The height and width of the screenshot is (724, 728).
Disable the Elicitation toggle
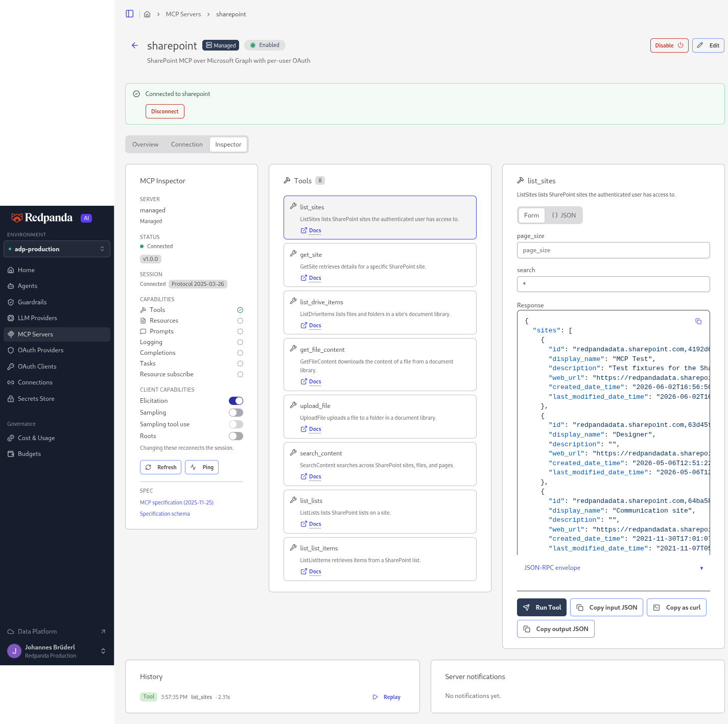point(236,401)
